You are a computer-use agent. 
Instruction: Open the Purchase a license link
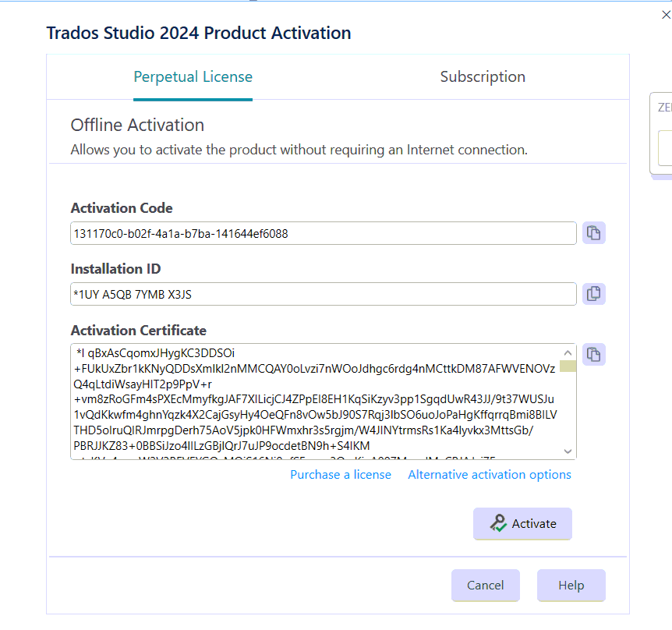pyautogui.click(x=341, y=475)
